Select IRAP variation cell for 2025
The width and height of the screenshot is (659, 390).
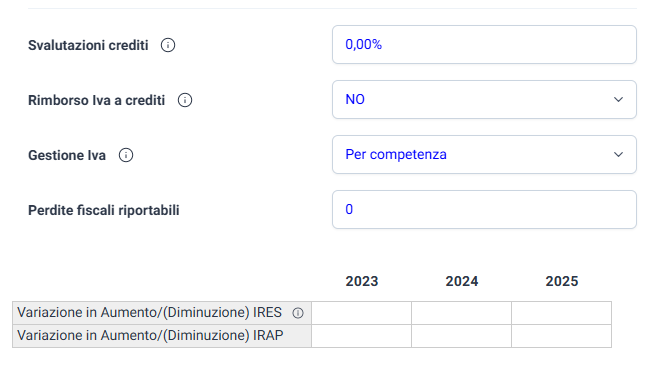[561, 336]
